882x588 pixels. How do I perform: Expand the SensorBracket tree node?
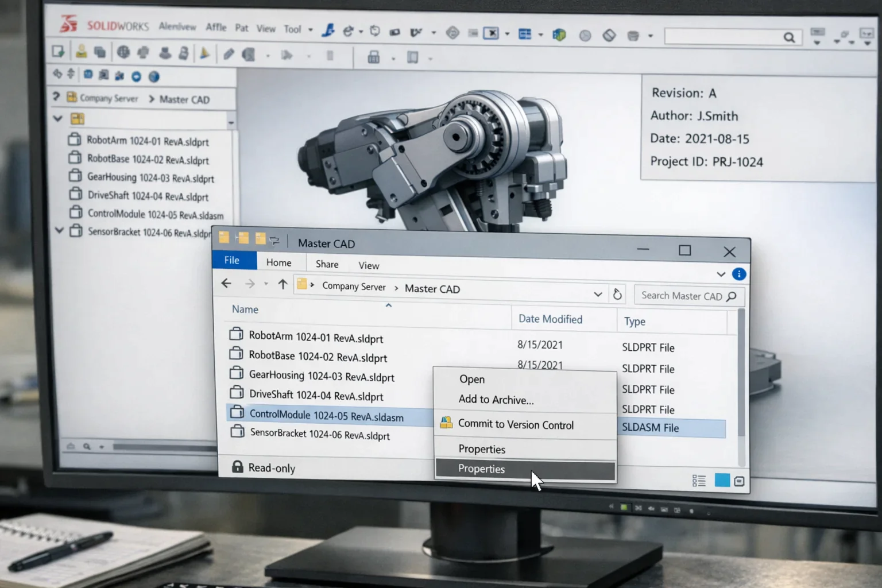[59, 231]
